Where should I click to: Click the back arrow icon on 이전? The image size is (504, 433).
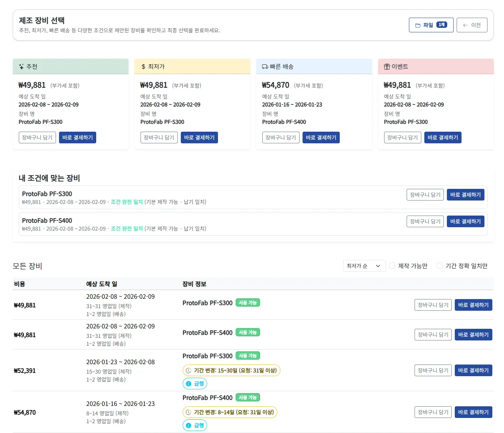(x=465, y=25)
